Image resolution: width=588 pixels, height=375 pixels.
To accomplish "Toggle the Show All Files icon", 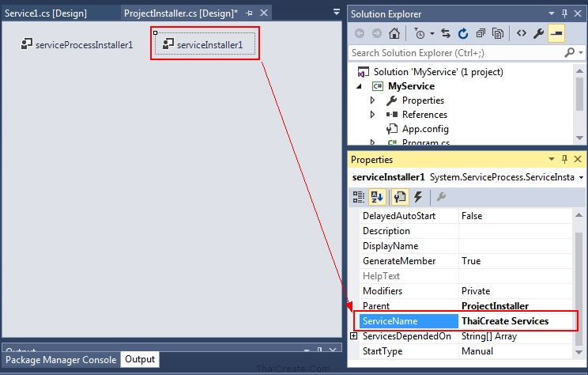I will (x=498, y=33).
